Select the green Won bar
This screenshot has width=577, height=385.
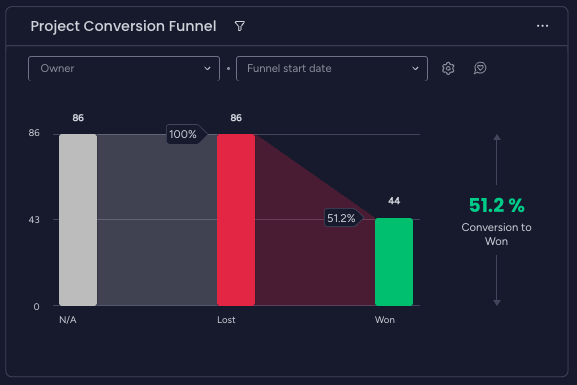[x=394, y=262]
